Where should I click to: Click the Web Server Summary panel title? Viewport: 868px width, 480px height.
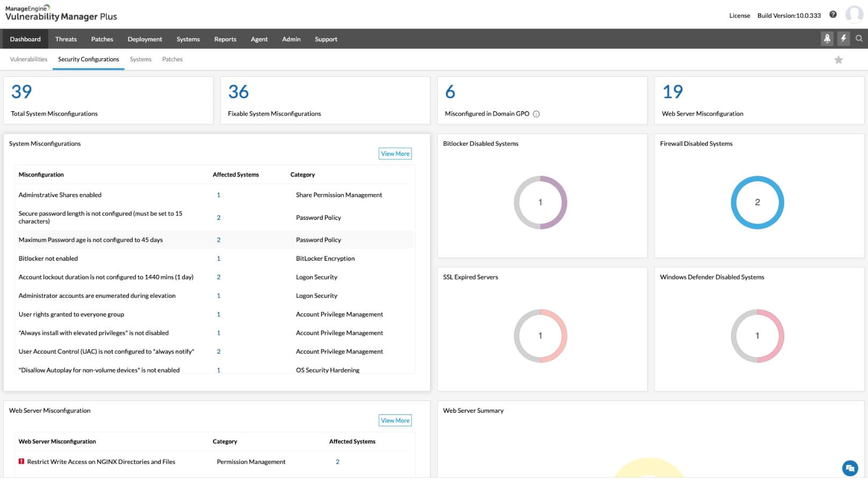(474, 411)
